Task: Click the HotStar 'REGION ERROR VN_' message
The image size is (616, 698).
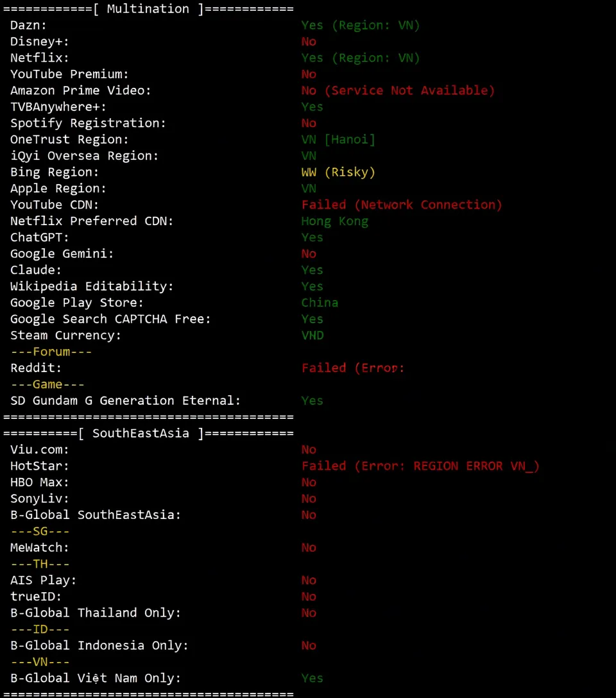Action: click(476, 466)
